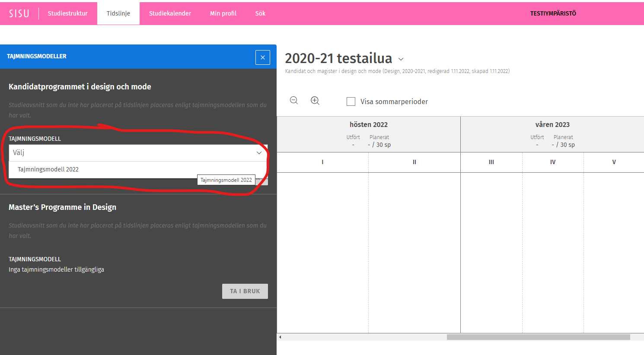This screenshot has width=644, height=355.
Task: Zoom out the timeline view
Action: (x=294, y=101)
